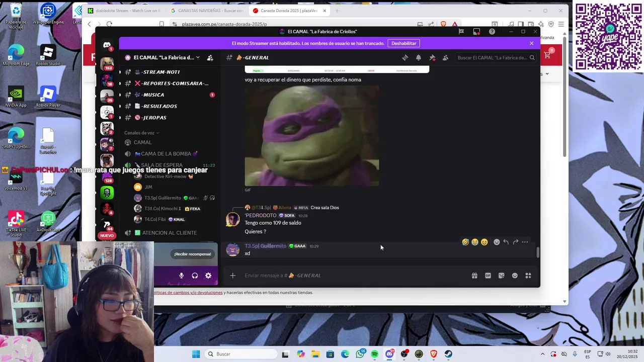Open Spotify from the taskbar
The image size is (644, 362).
point(374,354)
